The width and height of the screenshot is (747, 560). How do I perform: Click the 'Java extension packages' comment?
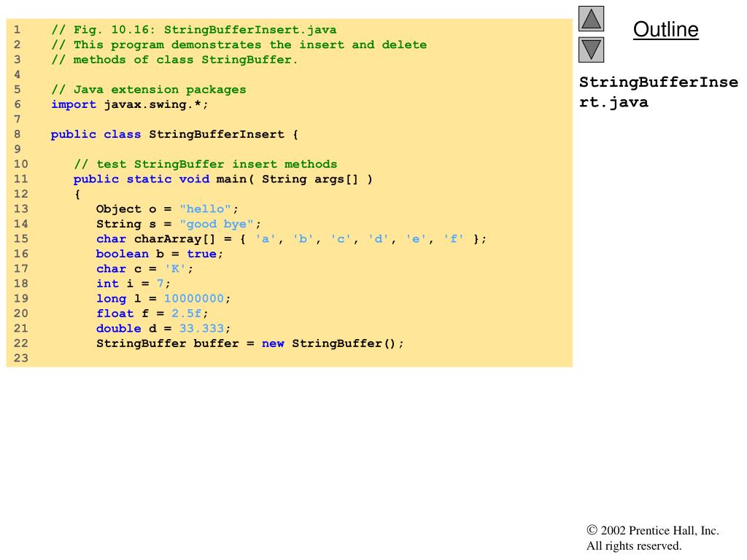pos(149,90)
